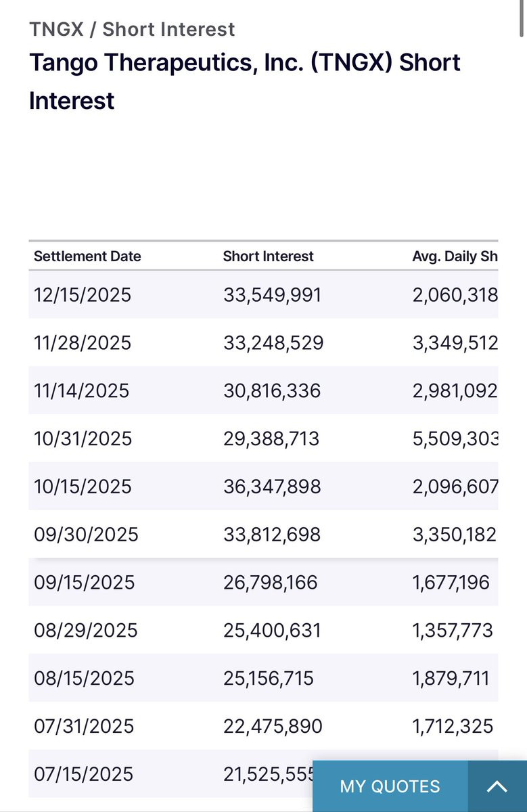
Task: Click the 07/15/2025 settlement date cell
Action: [84, 775]
